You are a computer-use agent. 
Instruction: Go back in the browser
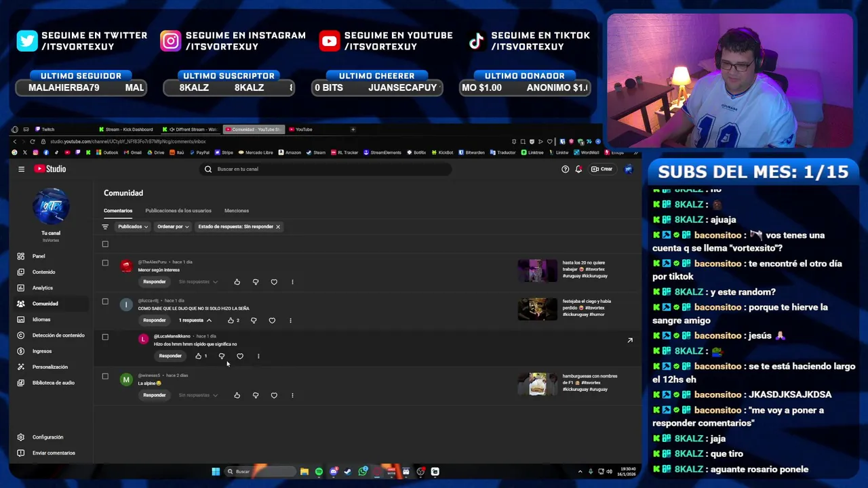point(15,142)
